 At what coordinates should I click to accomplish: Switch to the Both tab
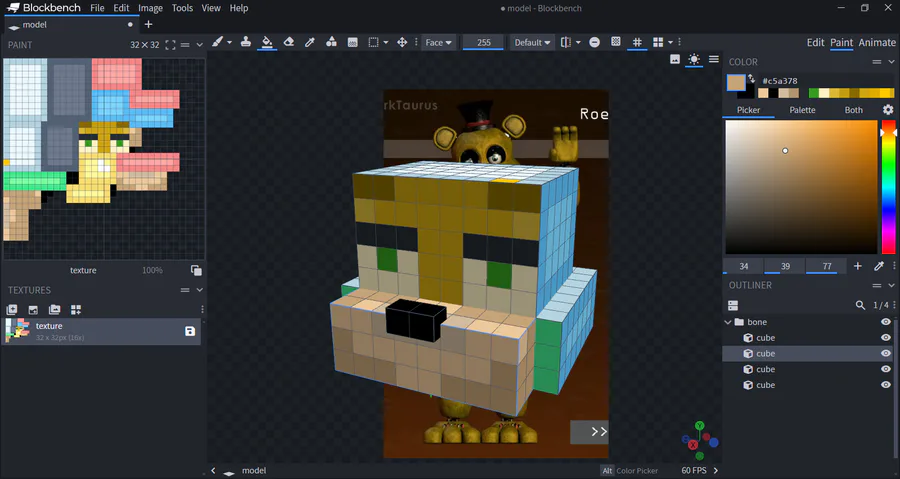point(854,110)
